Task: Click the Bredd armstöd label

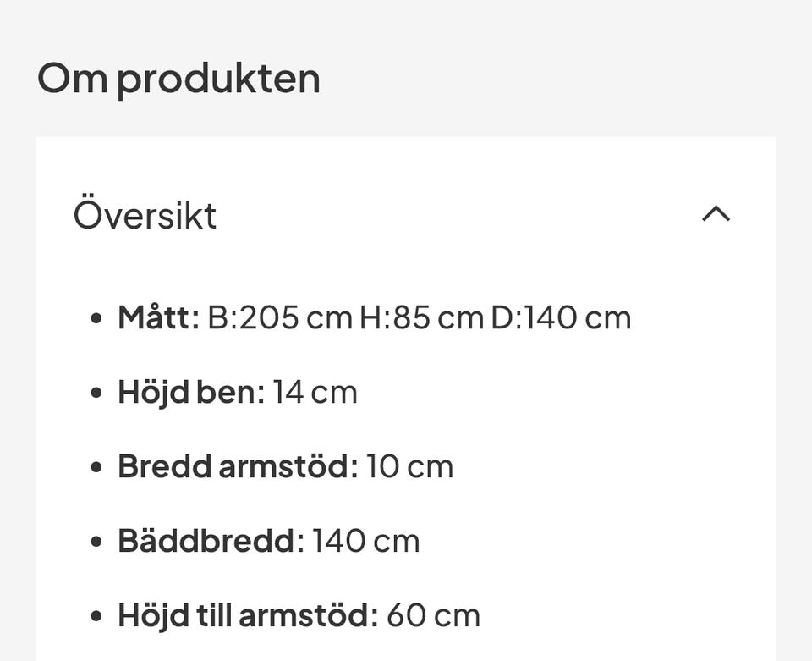Action: click(238, 467)
